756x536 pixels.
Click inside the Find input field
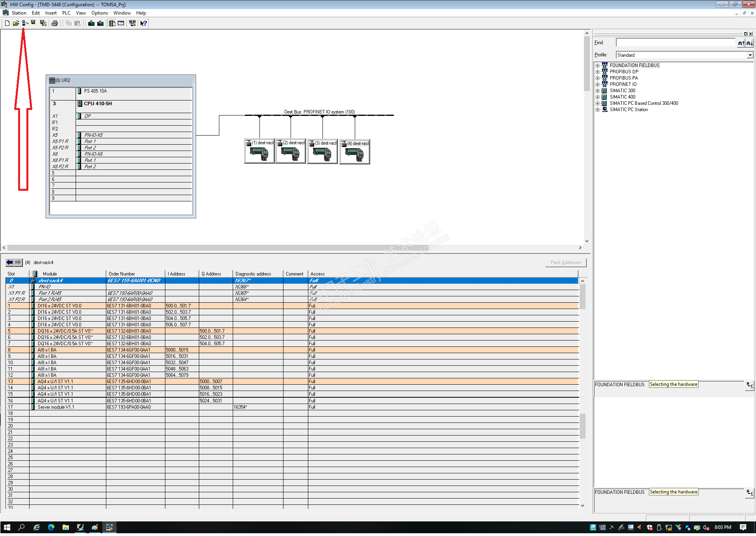pos(675,43)
